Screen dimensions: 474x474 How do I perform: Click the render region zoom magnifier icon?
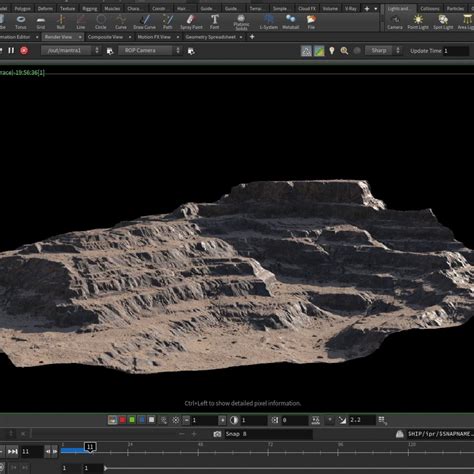coord(344,51)
